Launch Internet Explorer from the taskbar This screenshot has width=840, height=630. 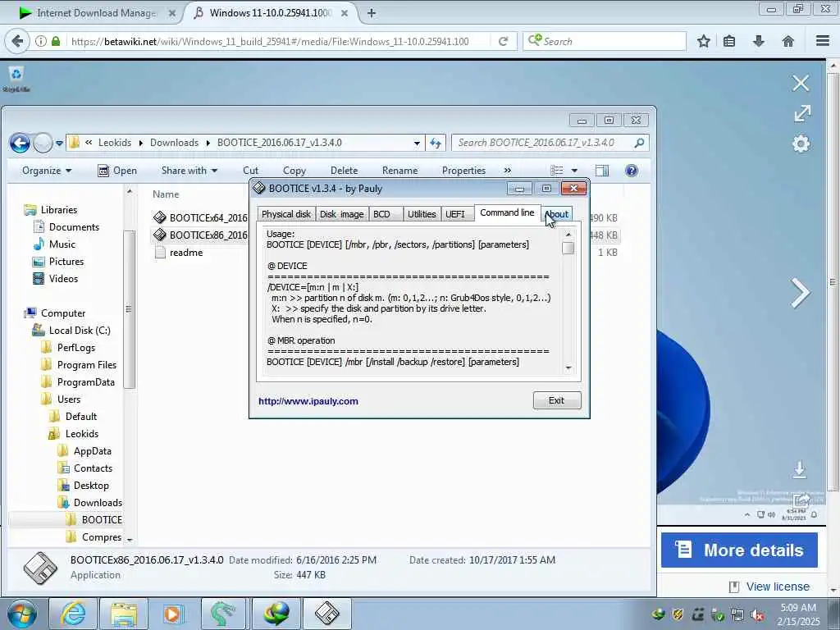point(73,614)
